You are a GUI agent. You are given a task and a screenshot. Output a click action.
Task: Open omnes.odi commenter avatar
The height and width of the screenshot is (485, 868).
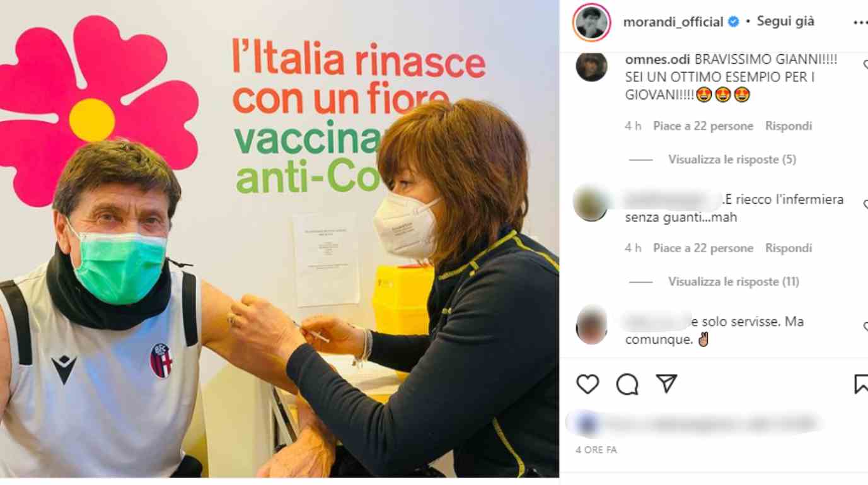coord(591,66)
